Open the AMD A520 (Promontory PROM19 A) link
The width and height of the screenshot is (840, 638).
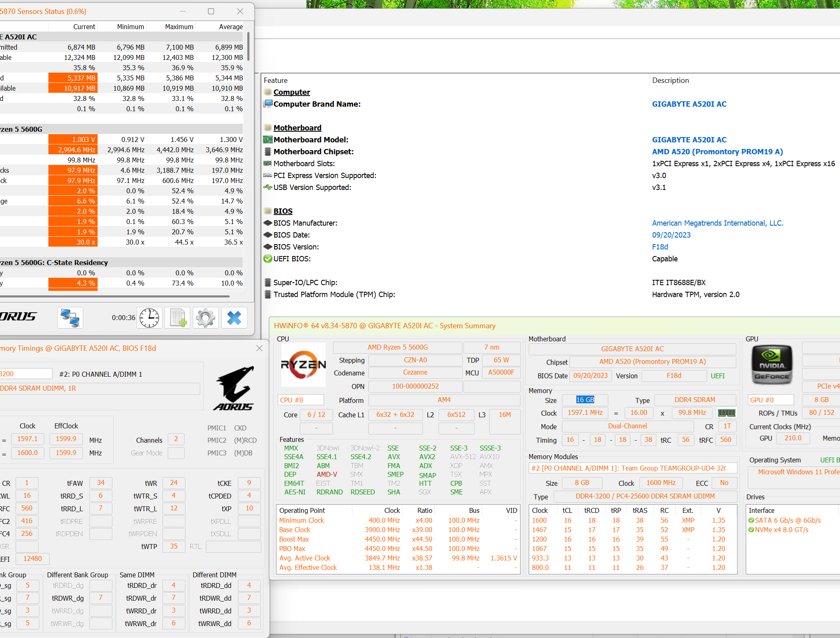click(717, 152)
